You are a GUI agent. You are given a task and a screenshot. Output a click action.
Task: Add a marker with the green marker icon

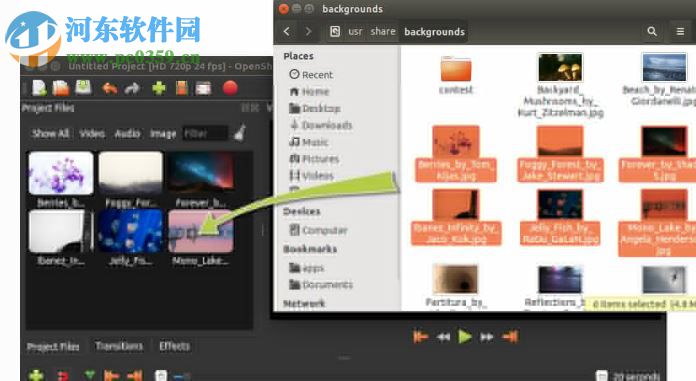point(90,375)
